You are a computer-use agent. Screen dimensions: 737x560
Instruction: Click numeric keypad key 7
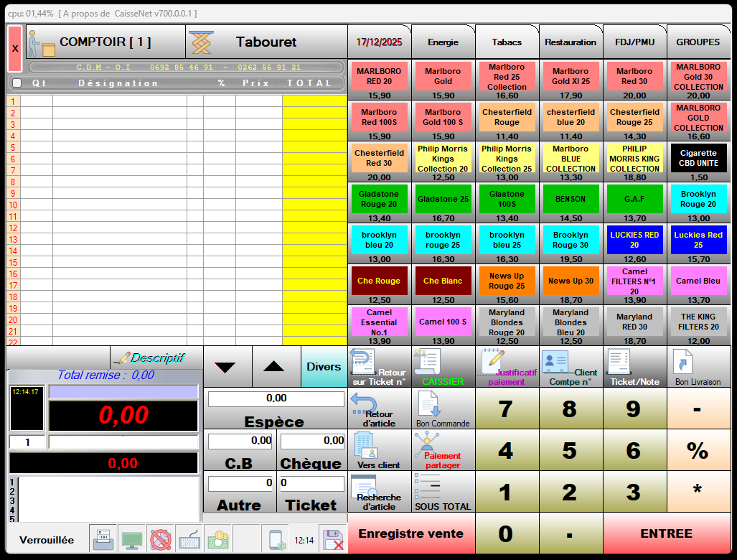click(507, 408)
